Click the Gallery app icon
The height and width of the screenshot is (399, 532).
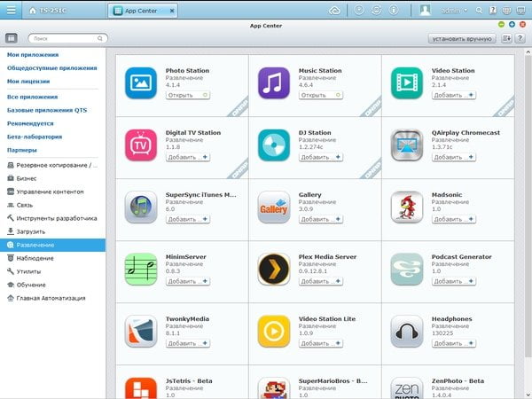(274, 207)
